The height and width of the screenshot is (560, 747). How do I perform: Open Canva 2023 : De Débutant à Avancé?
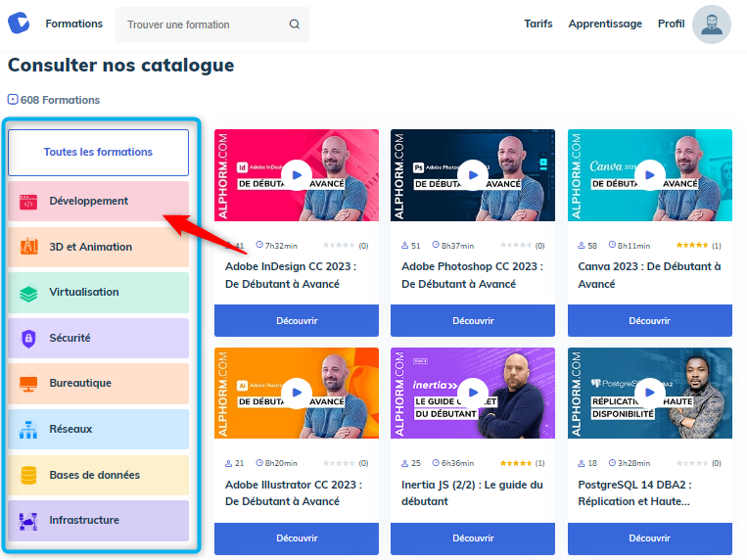[x=649, y=275]
